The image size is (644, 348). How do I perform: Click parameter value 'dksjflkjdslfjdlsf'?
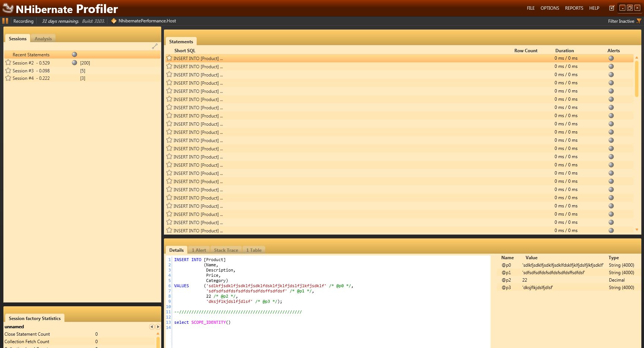(537, 288)
